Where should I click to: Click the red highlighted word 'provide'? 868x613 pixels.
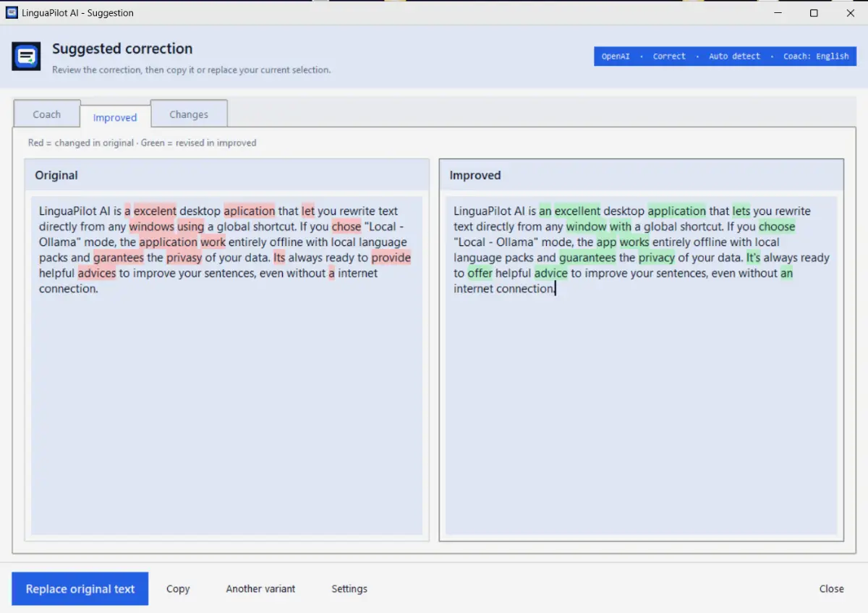click(x=391, y=258)
